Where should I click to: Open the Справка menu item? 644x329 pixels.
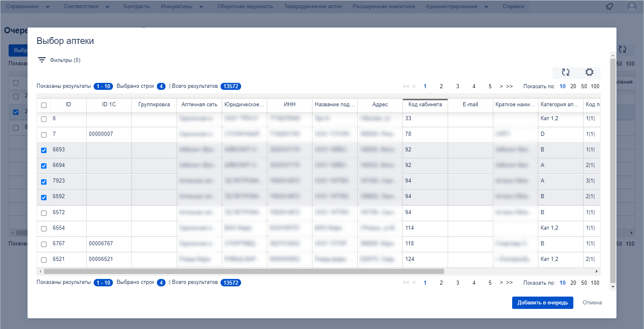tap(513, 7)
